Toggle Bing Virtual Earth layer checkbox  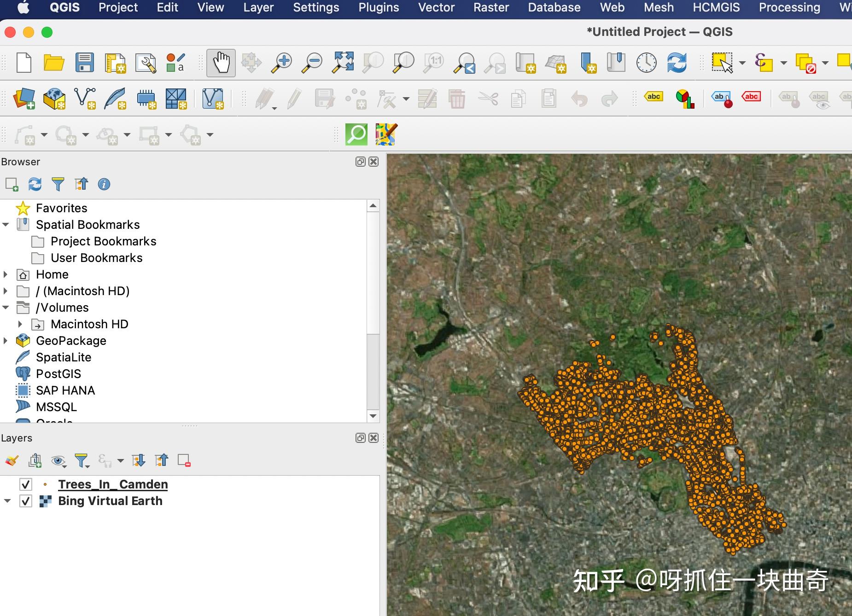[26, 501]
